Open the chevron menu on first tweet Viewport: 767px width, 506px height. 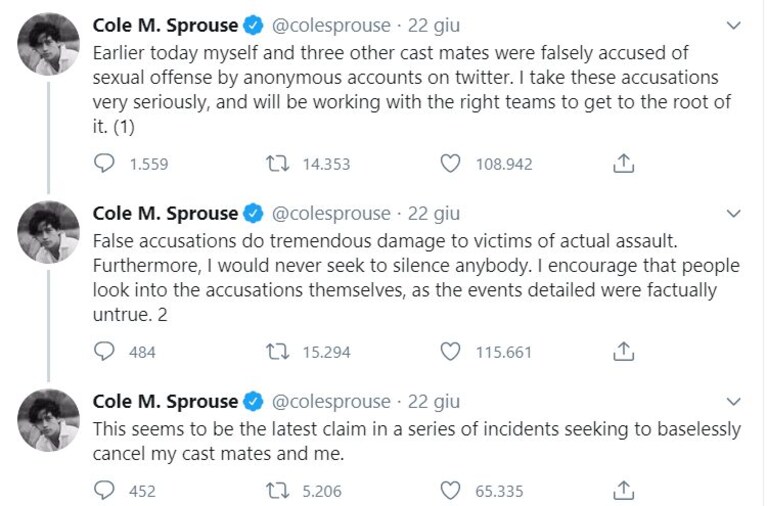click(x=734, y=25)
